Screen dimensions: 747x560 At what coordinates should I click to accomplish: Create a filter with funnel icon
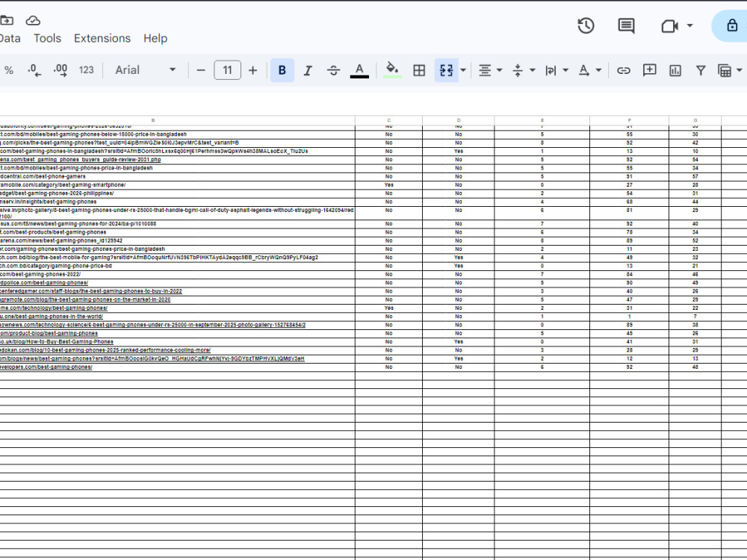pyautogui.click(x=701, y=70)
